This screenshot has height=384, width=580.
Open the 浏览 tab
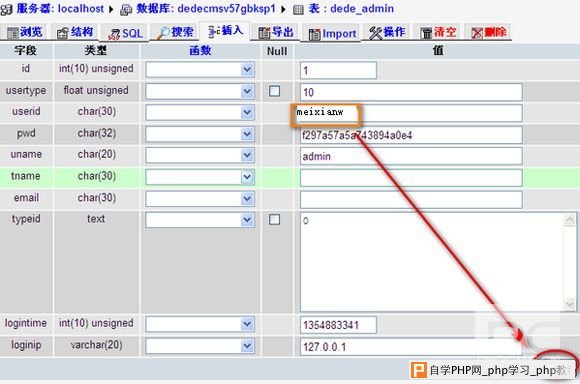[x=25, y=33]
